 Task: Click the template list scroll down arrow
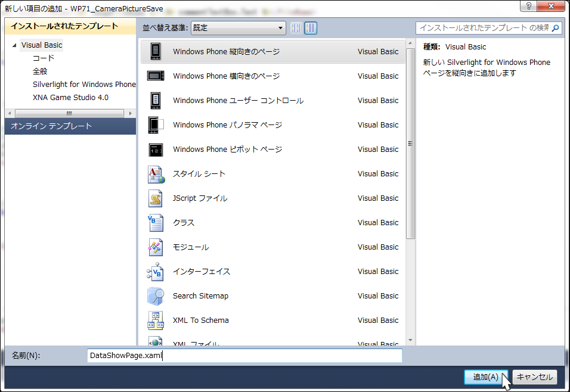[410, 340]
